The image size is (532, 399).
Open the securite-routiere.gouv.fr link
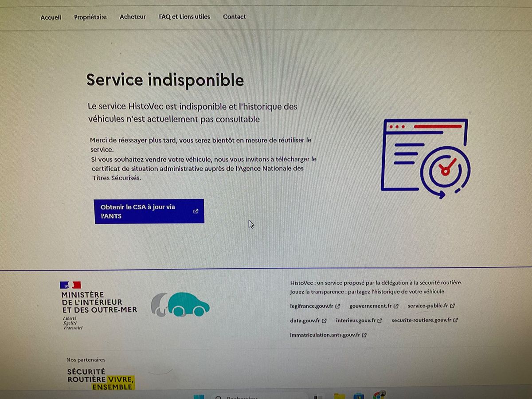[422, 320]
